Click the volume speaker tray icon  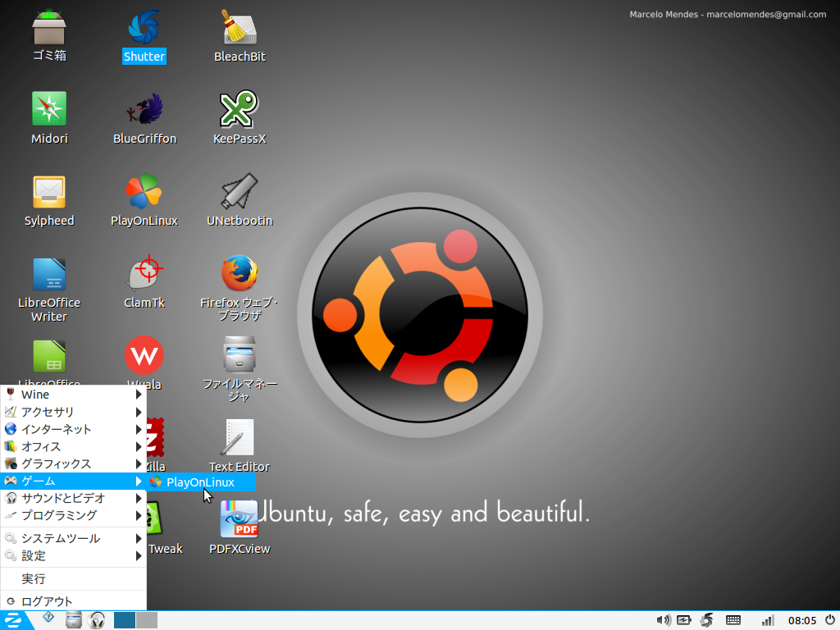663,620
